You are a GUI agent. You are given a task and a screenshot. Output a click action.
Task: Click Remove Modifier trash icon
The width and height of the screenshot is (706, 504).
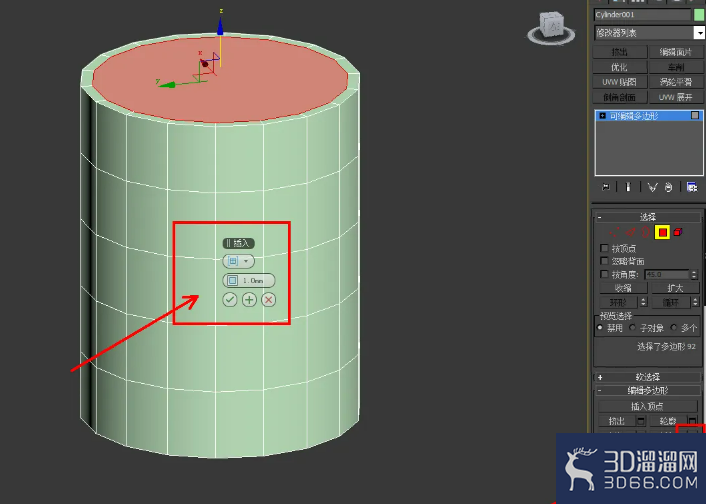click(x=668, y=187)
